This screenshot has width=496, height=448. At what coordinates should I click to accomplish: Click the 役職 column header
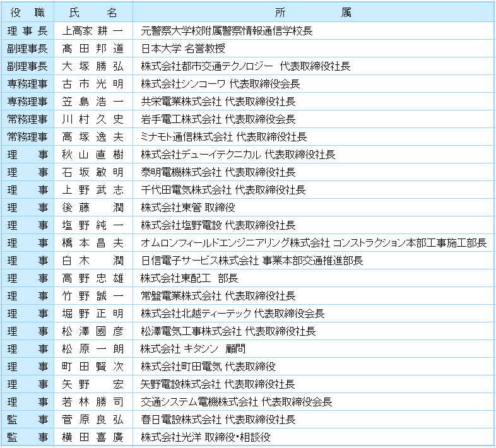[x=28, y=12]
